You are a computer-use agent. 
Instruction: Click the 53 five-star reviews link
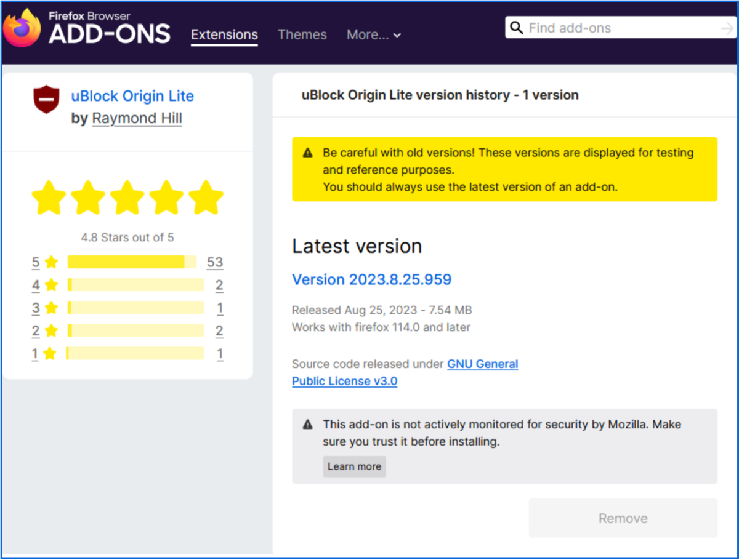pyautogui.click(x=215, y=262)
